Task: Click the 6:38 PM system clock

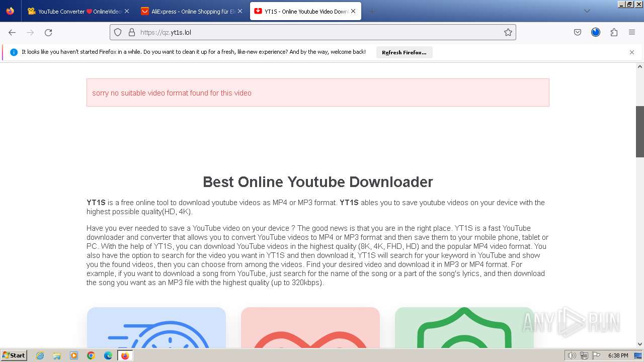Action: pyautogui.click(x=618, y=355)
